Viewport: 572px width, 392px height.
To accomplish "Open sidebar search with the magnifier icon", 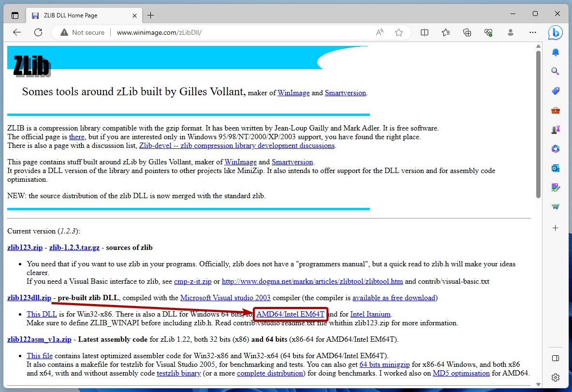I will tap(555, 71).
